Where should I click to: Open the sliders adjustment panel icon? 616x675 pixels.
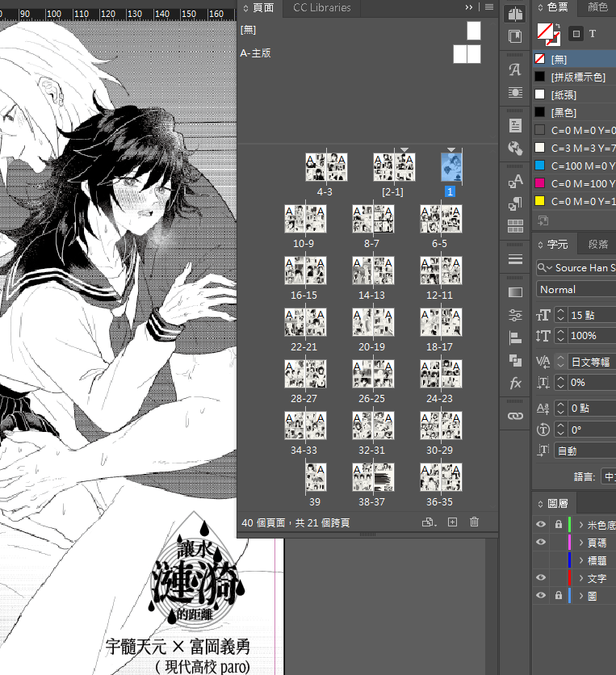coord(515,316)
